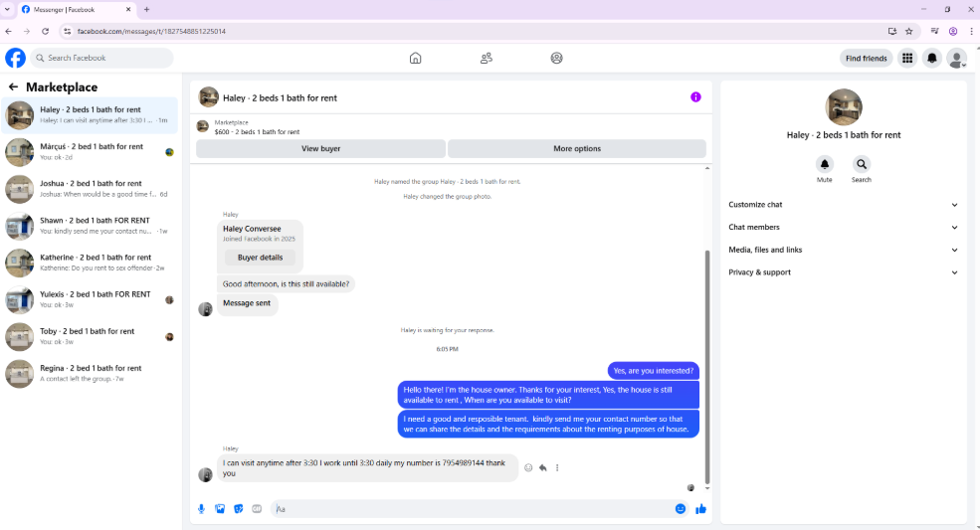980x530 pixels.
Task: Choose a sticker icon in composer
Action: 238,509
